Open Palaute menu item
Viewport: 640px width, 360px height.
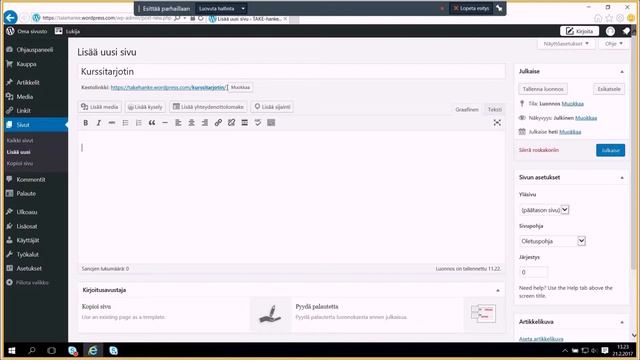26,193
